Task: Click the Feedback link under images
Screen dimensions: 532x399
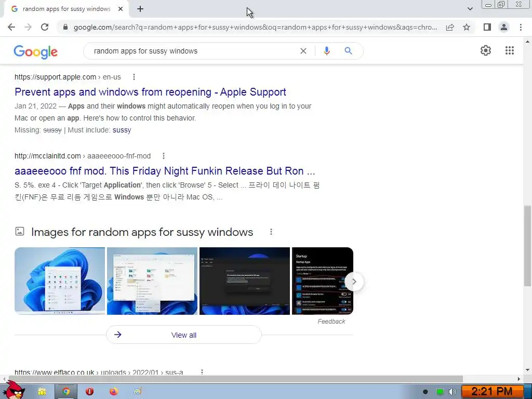Action: coord(331,321)
